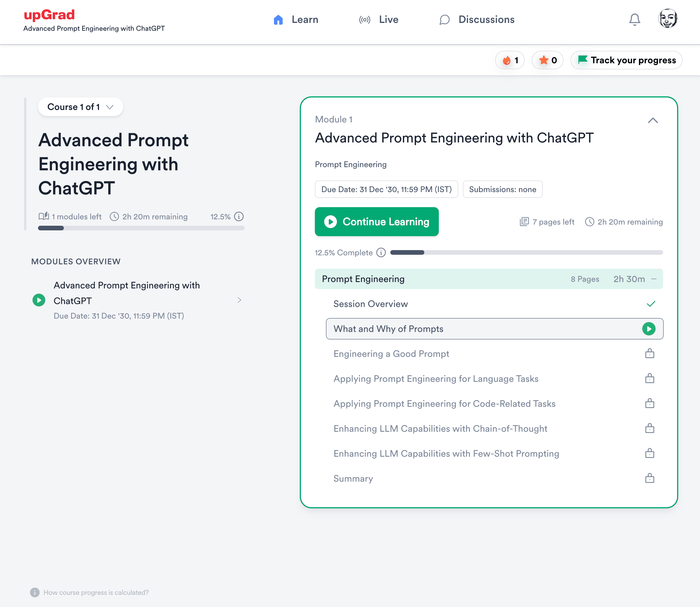700x607 pixels.
Task: Collapse Module 1 card with chevron
Action: click(x=653, y=121)
